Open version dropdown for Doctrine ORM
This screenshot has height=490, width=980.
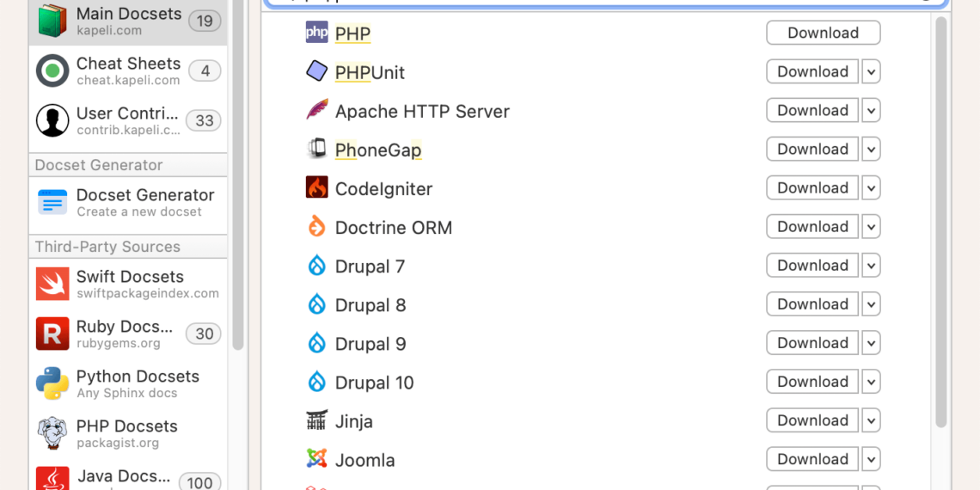[x=871, y=226]
